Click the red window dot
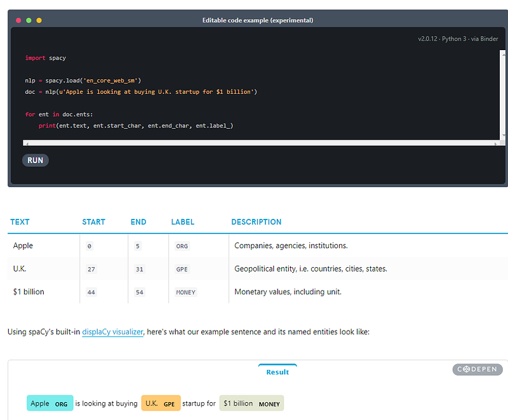This screenshot has width=508, height=420. [18, 20]
